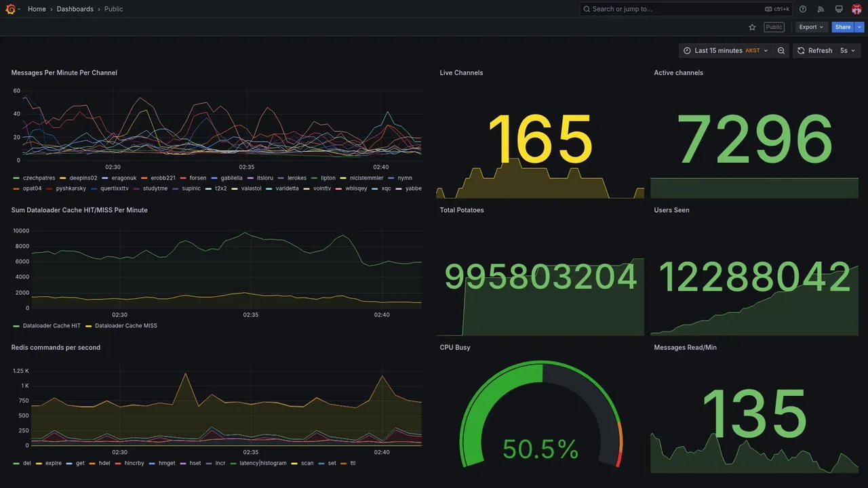Go to Dashboards breadcrumb
Viewport: 868px width, 488px height.
point(75,9)
